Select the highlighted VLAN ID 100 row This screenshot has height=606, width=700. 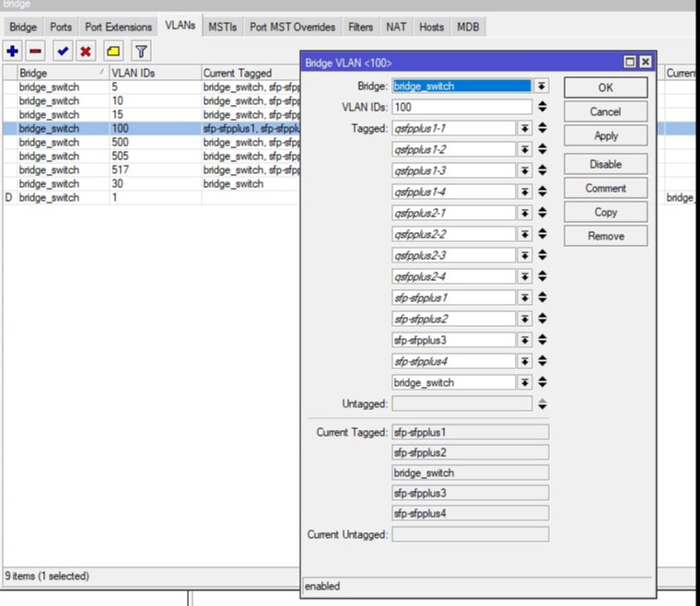(x=152, y=129)
